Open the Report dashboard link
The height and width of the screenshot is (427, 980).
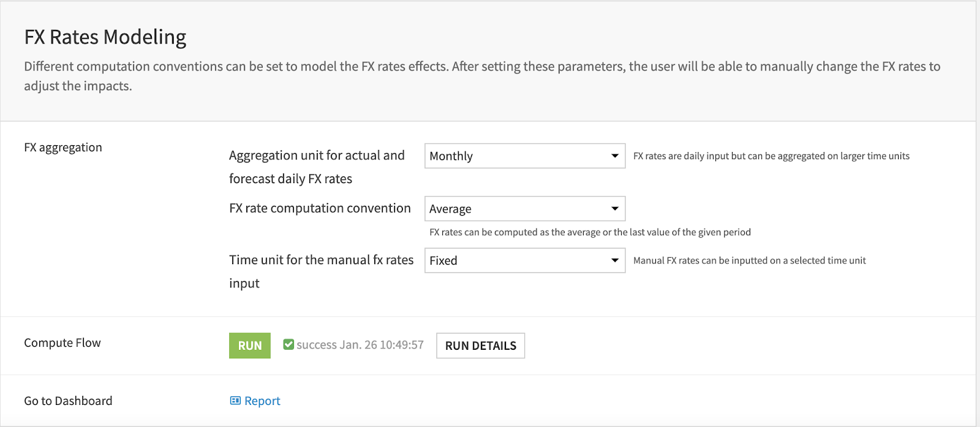point(262,401)
